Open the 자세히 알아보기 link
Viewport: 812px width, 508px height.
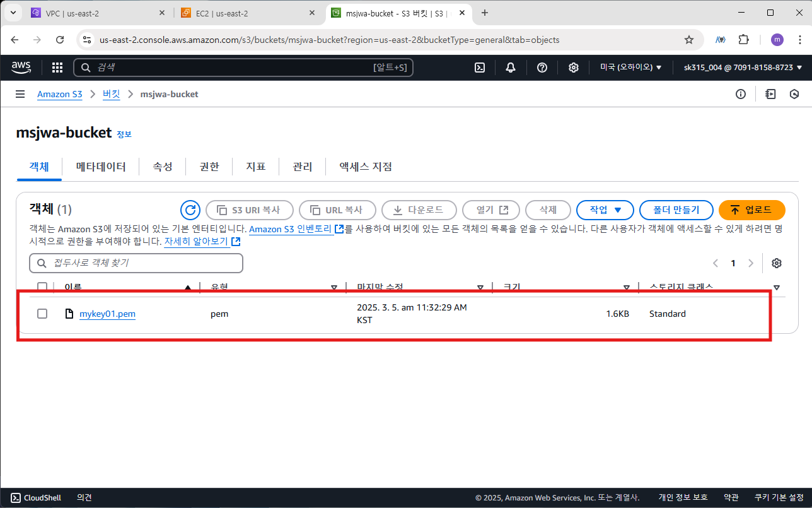[202, 242]
